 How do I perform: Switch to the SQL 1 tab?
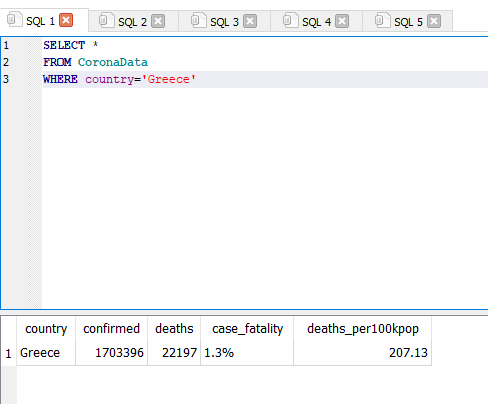[x=40, y=21]
